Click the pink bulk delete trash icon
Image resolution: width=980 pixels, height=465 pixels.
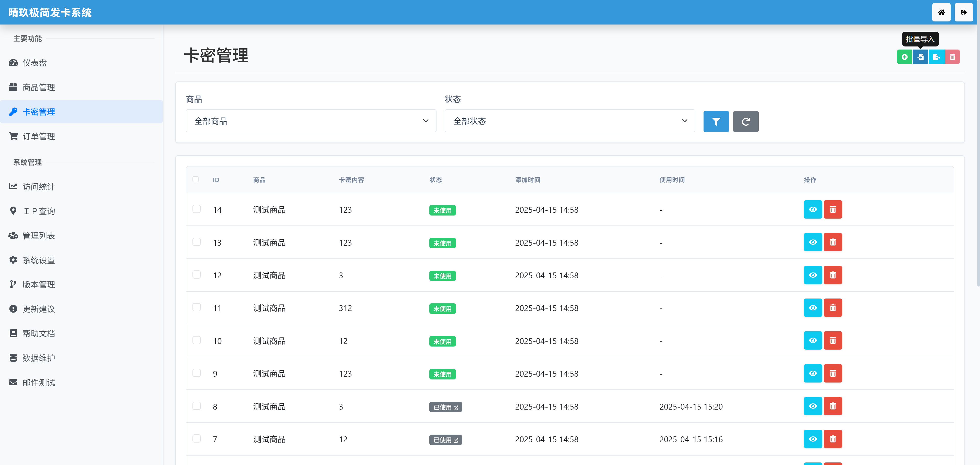tap(952, 57)
